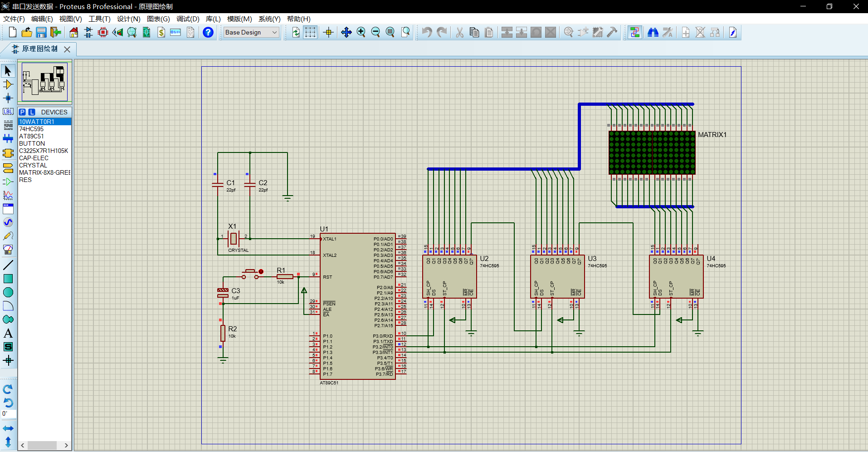The height and width of the screenshot is (452, 868).
Task: Select the Terminals Mode tool
Action: [8, 168]
